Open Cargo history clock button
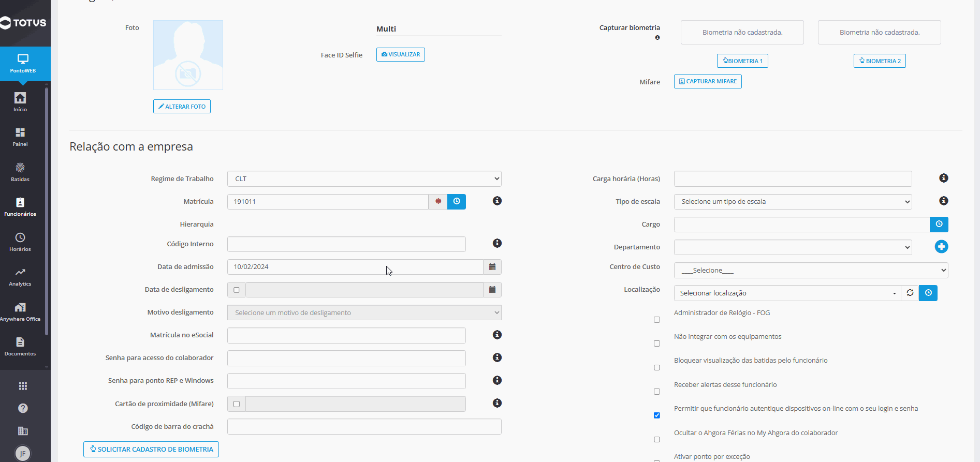The width and height of the screenshot is (980, 462). point(939,225)
